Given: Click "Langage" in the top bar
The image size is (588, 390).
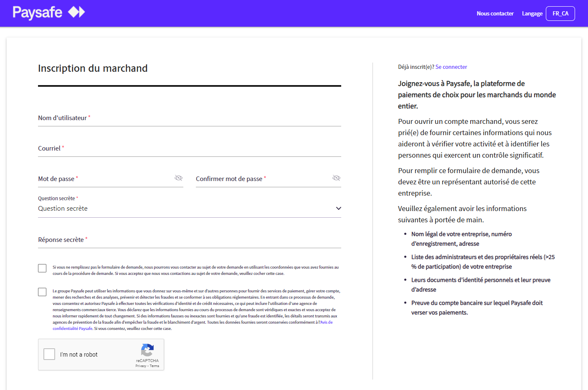Looking at the screenshot, I should coord(532,13).
